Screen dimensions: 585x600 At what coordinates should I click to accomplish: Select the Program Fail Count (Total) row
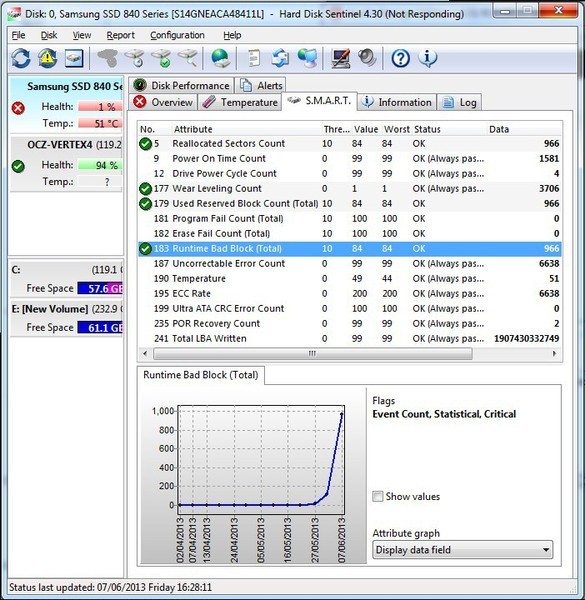[x=350, y=218]
